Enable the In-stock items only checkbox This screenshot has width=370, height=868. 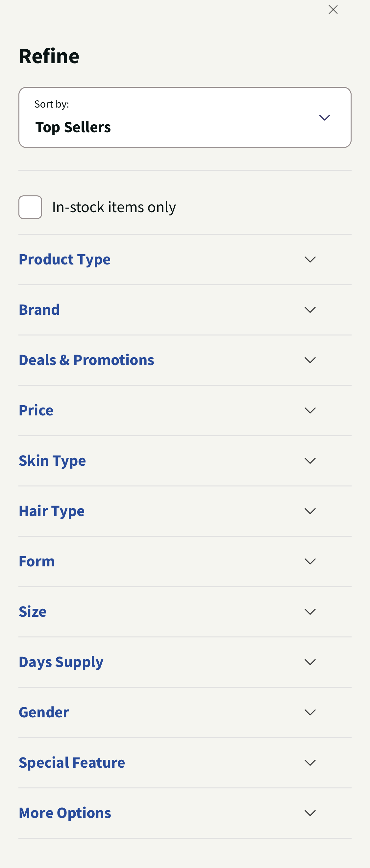coord(30,207)
